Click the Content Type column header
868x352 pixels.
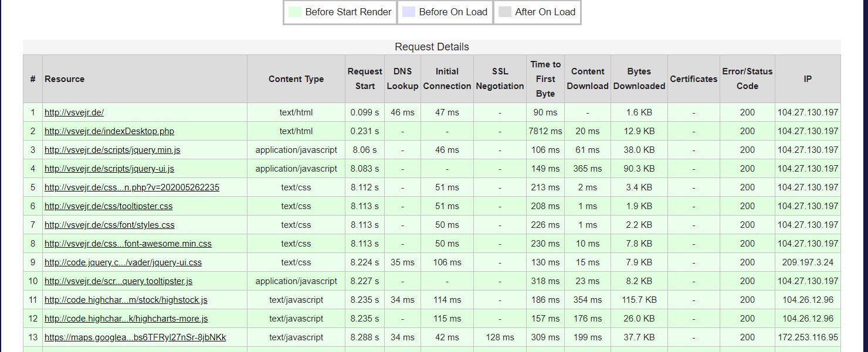(x=296, y=79)
